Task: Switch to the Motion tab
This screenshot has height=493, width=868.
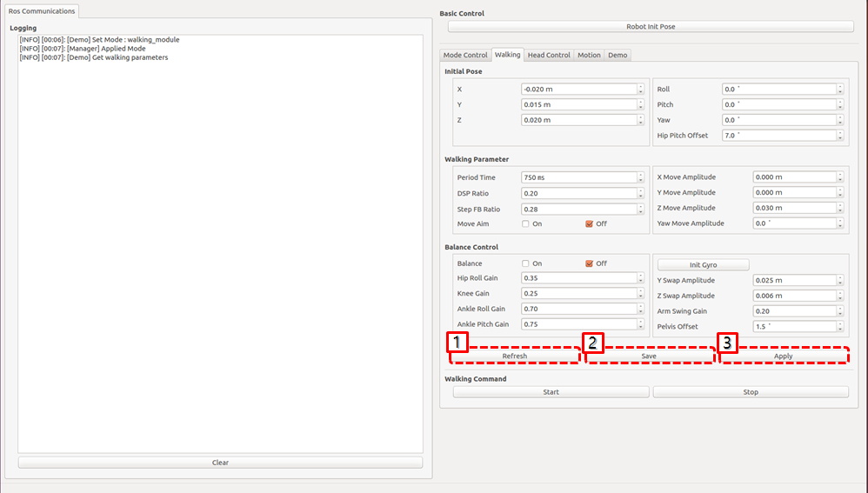Action: 589,55
